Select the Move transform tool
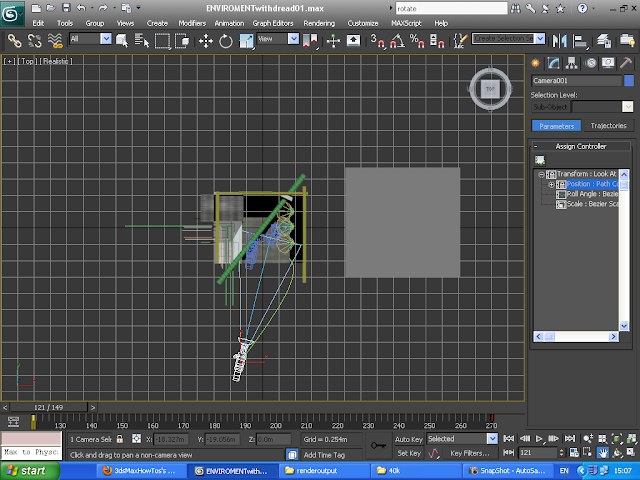Screen dimensions: 640x480 pos(206,40)
